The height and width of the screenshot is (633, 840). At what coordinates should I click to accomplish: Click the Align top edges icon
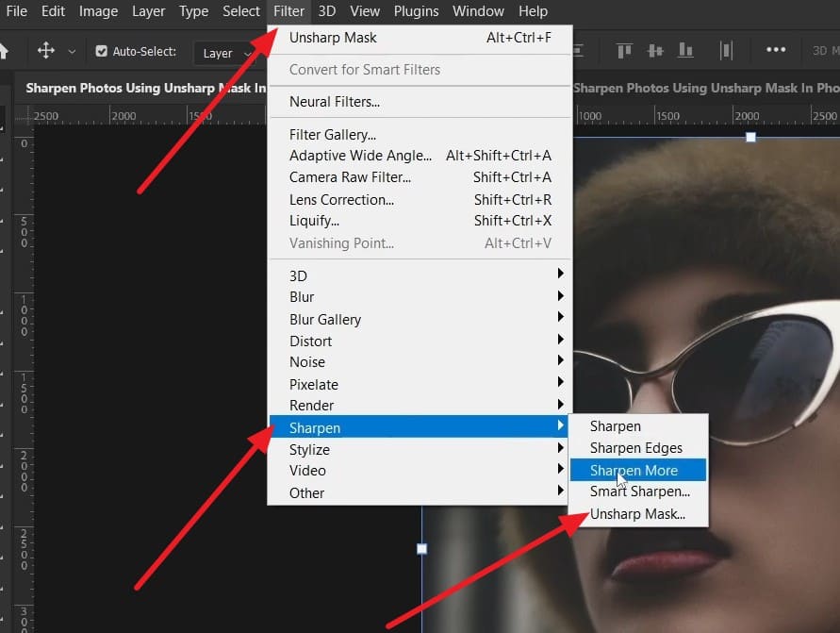pos(625,51)
